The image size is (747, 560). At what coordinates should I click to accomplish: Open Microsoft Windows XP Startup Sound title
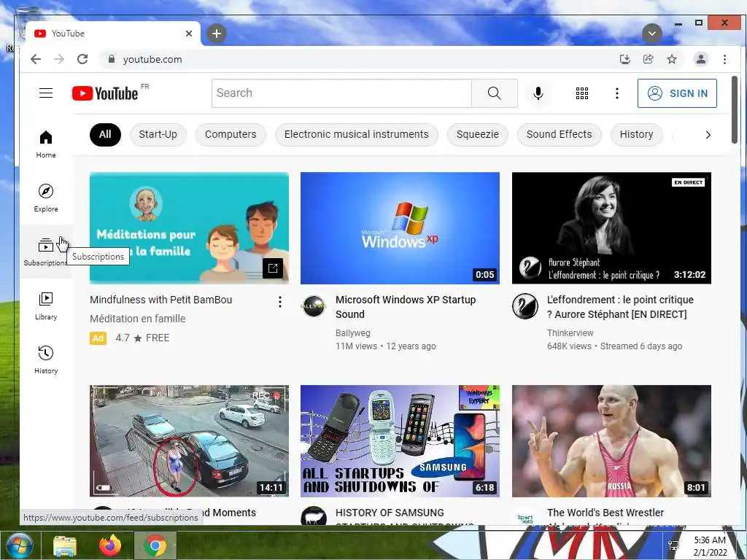point(406,307)
